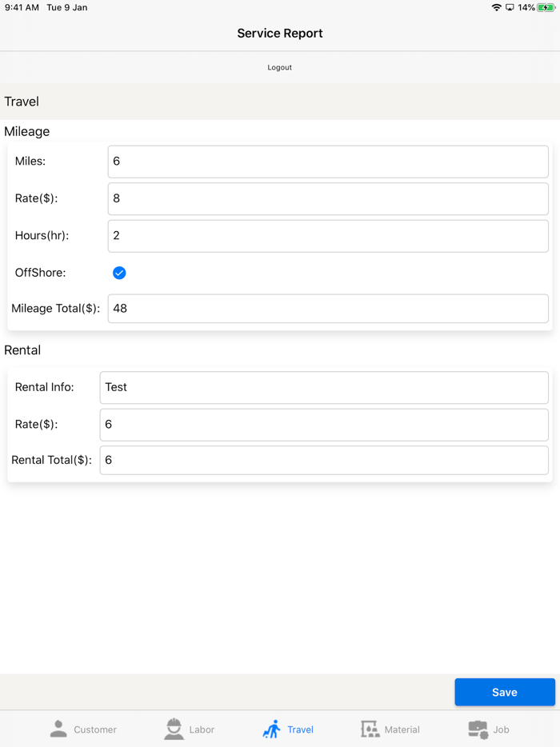
Task: Click the Rental Total field showing 6
Action: (x=324, y=460)
